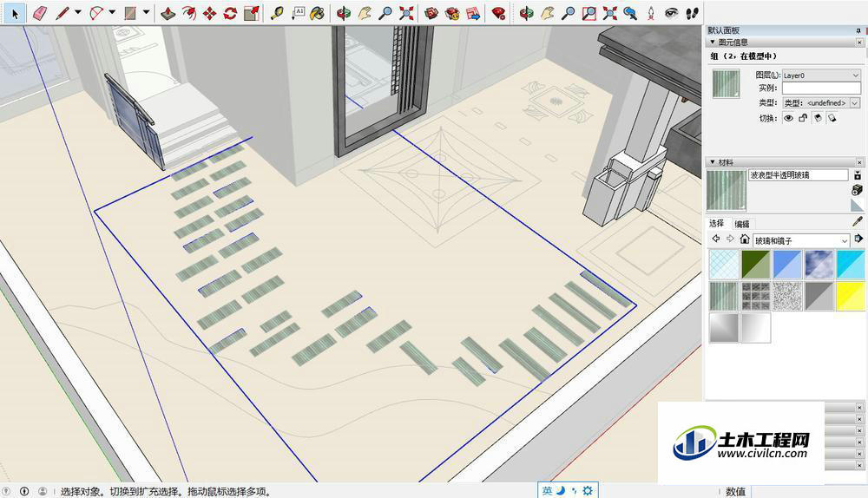Expand the Rectangle tool dropdown arrow
Viewport: 868px width, 498px height.
pyautogui.click(x=146, y=11)
